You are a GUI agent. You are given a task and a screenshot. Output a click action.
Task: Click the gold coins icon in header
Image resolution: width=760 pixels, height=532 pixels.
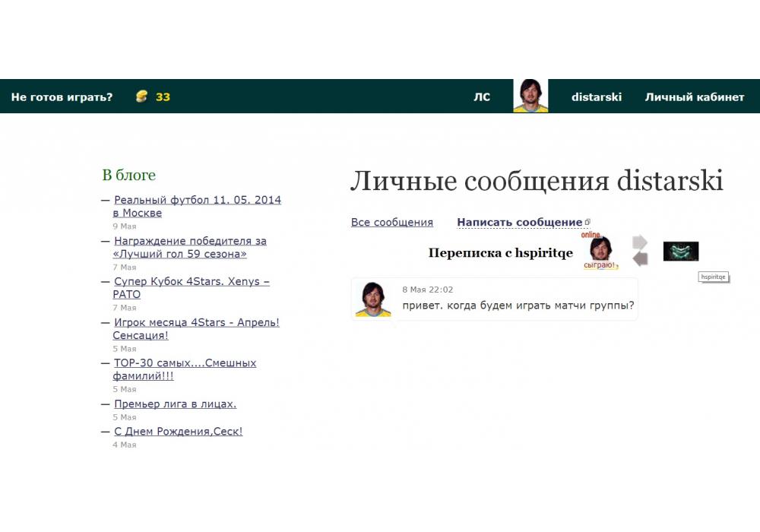tap(141, 97)
